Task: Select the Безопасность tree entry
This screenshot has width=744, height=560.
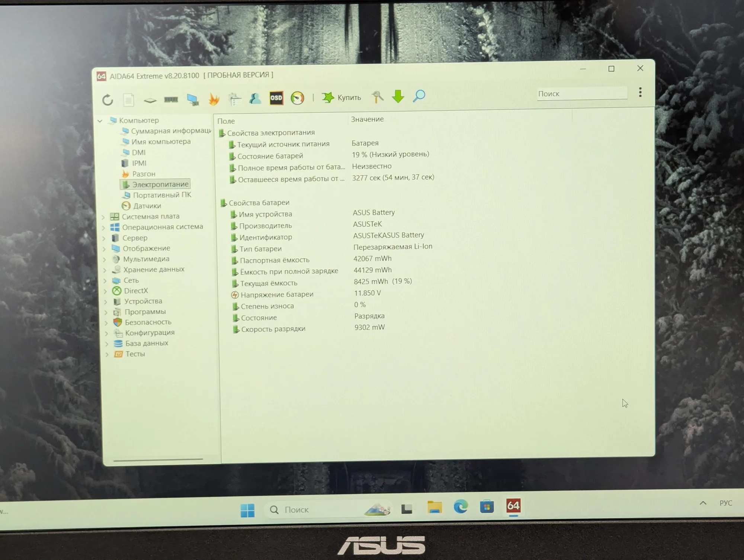Action: (x=142, y=322)
